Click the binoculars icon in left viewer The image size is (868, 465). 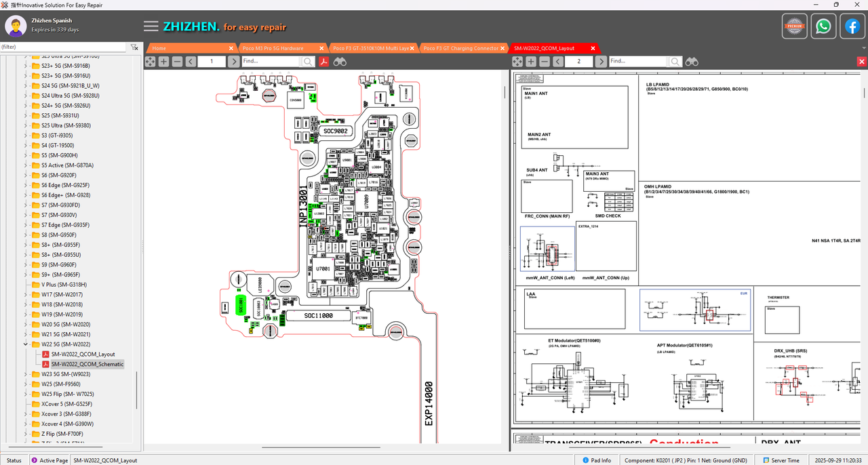click(x=340, y=62)
